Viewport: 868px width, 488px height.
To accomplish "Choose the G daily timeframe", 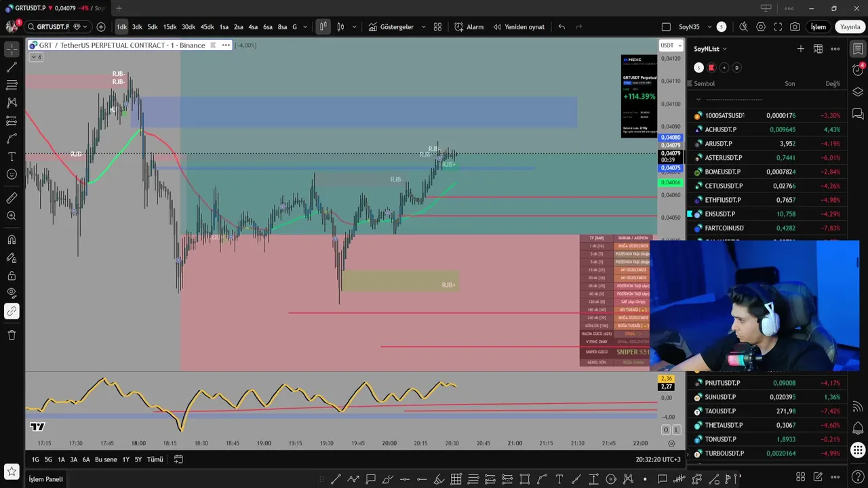I will (x=294, y=27).
